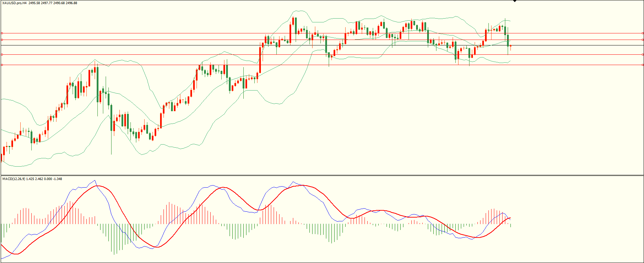
Task: Click the high price value "2497.77"
Action: point(46,3)
